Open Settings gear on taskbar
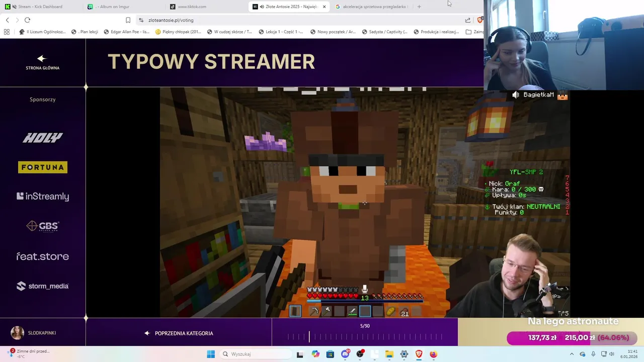 point(404,354)
